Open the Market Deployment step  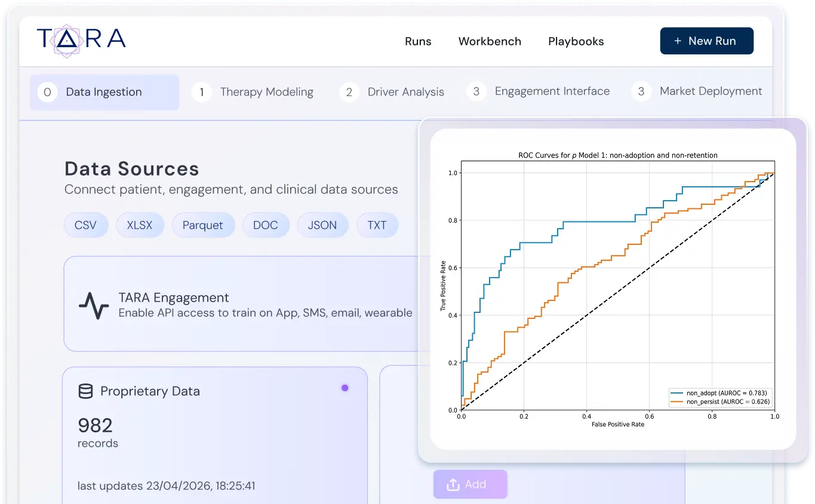coord(697,91)
